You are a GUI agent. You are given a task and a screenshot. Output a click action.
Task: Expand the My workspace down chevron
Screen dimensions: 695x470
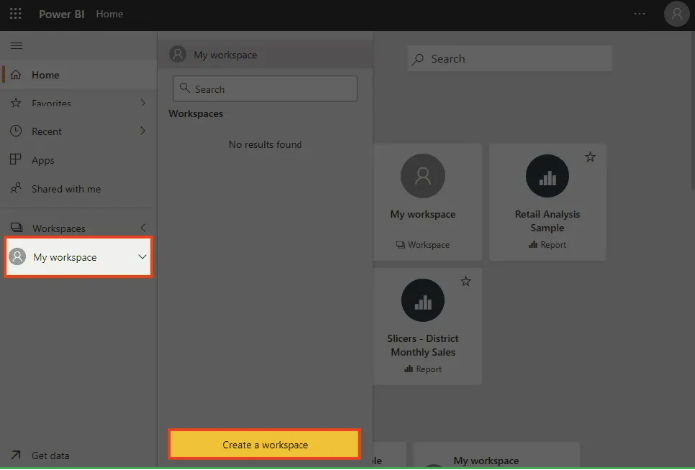[142, 257]
